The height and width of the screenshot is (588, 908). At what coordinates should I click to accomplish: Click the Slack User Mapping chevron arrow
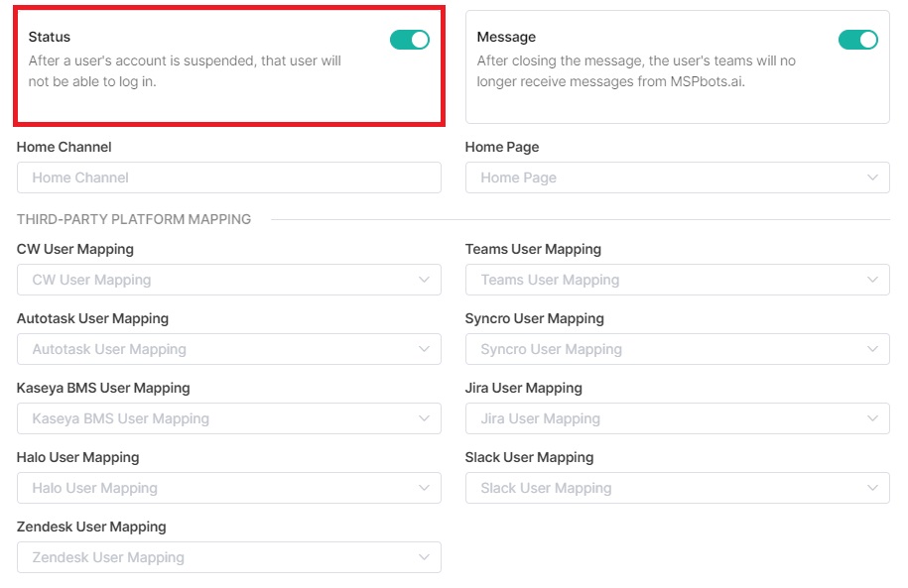[x=871, y=488]
